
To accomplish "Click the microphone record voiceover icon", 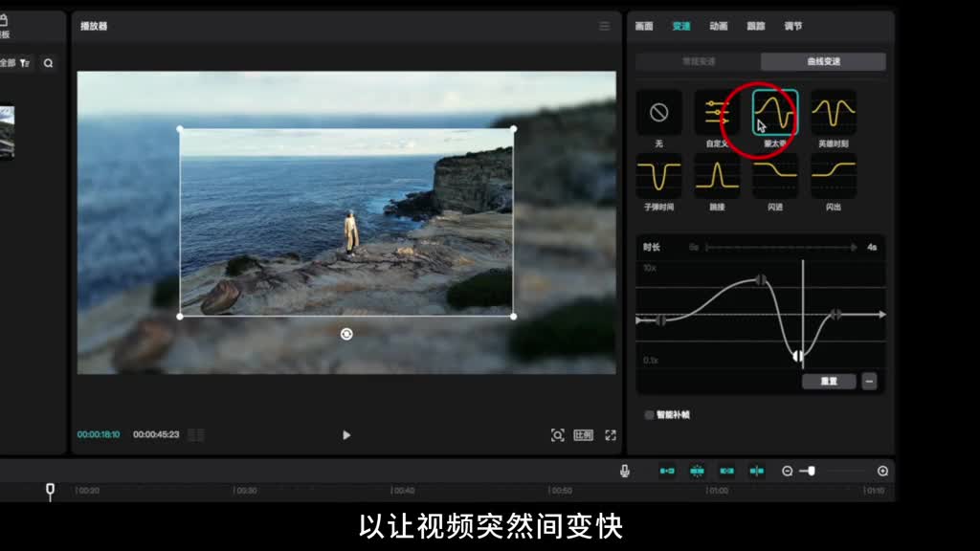I will tap(625, 471).
